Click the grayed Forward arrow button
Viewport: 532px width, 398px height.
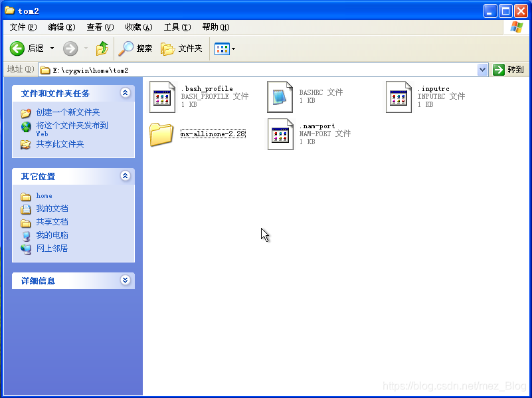[x=70, y=49]
